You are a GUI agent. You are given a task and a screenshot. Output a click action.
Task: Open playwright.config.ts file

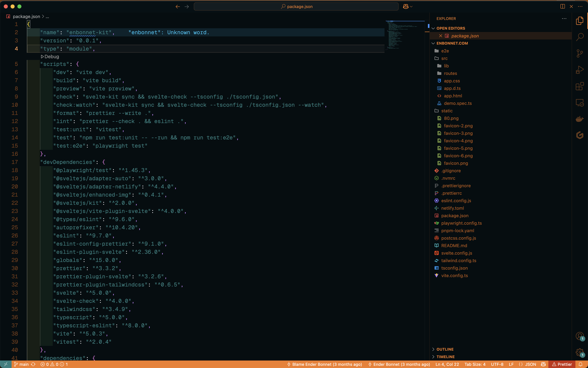pyautogui.click(x=461, y=223)
